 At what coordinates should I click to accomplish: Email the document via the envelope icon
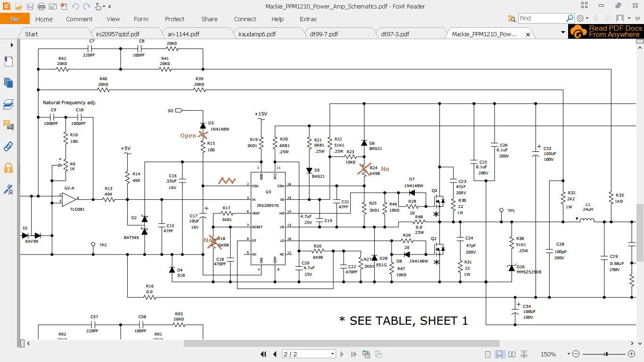52,7
